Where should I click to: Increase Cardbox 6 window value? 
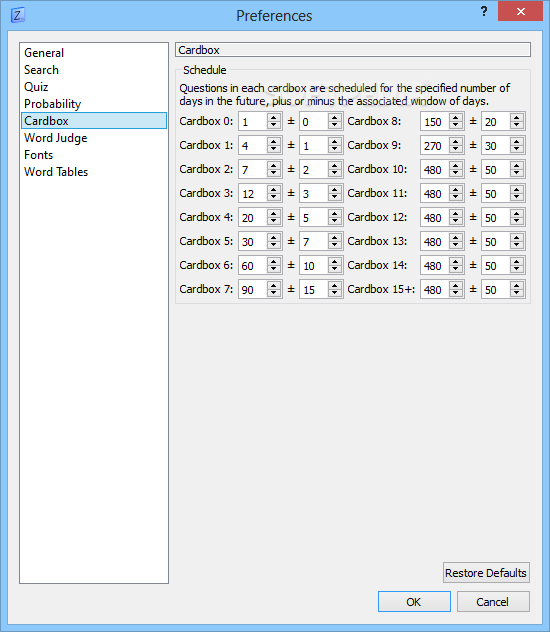pyautogui.click(x=335, y=262)
